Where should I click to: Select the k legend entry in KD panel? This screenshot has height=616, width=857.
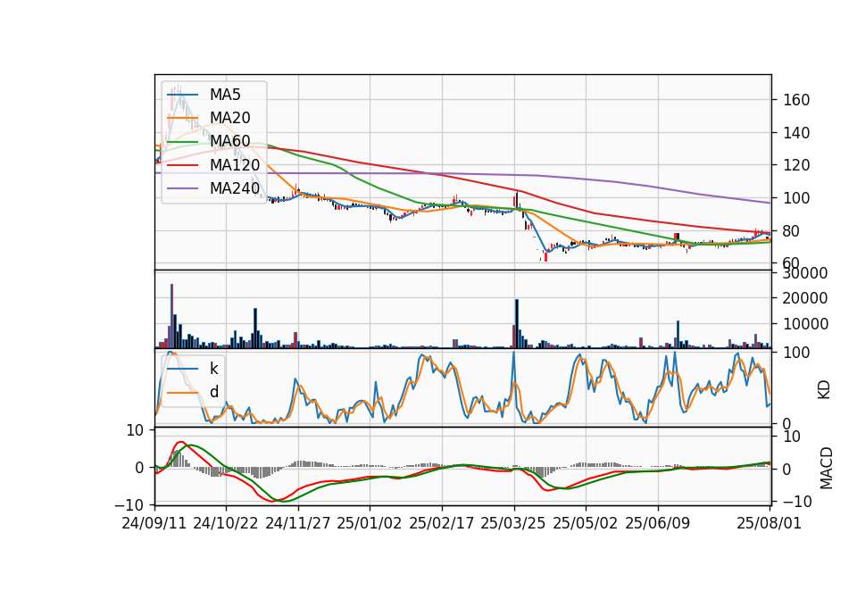point(193,369)
